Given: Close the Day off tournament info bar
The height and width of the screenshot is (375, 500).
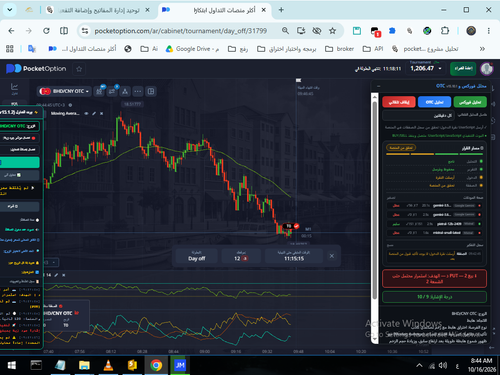Looking at the screenshot, I should click(332, 256).
